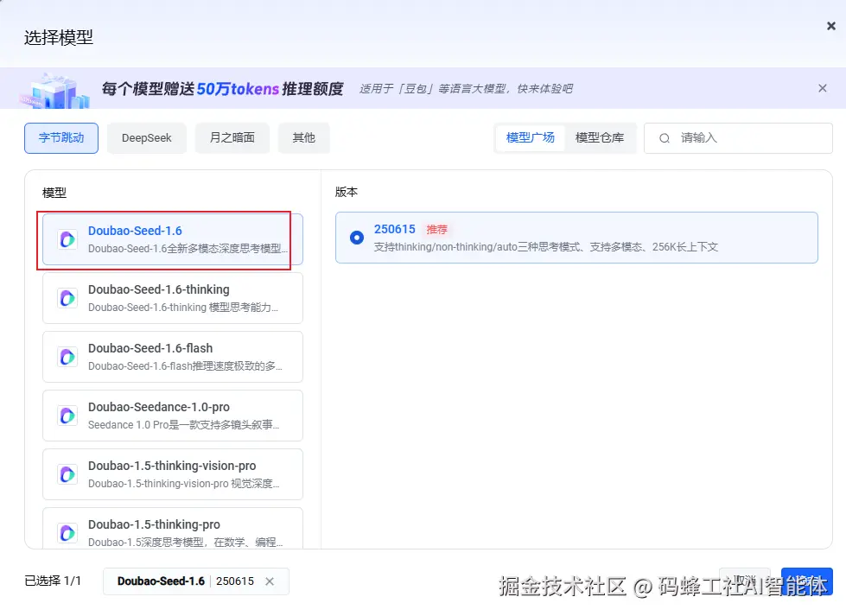Screen dimensions: 846x616
Task: Click the 已选择 1/1 count text
Action: [53, 581]
